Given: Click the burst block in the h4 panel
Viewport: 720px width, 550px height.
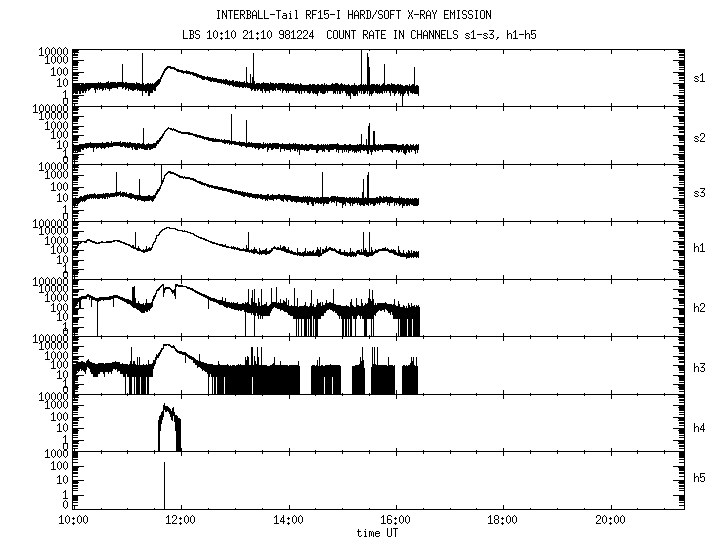Looking at the screenshot, I should 170,428.
